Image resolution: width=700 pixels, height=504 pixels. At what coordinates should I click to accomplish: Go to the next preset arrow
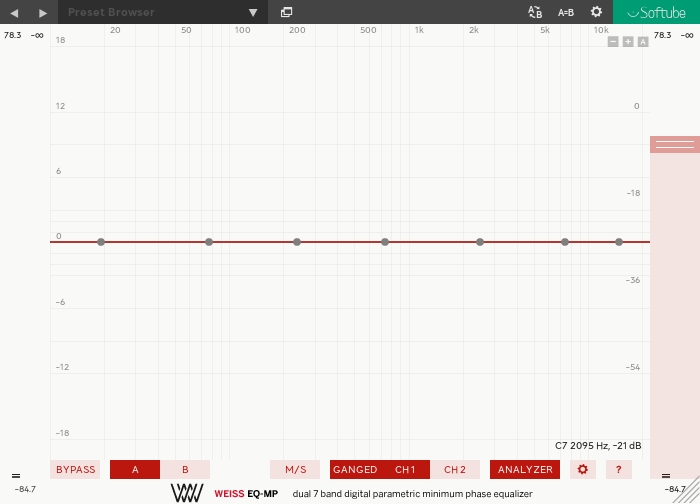tap(43, 12)
